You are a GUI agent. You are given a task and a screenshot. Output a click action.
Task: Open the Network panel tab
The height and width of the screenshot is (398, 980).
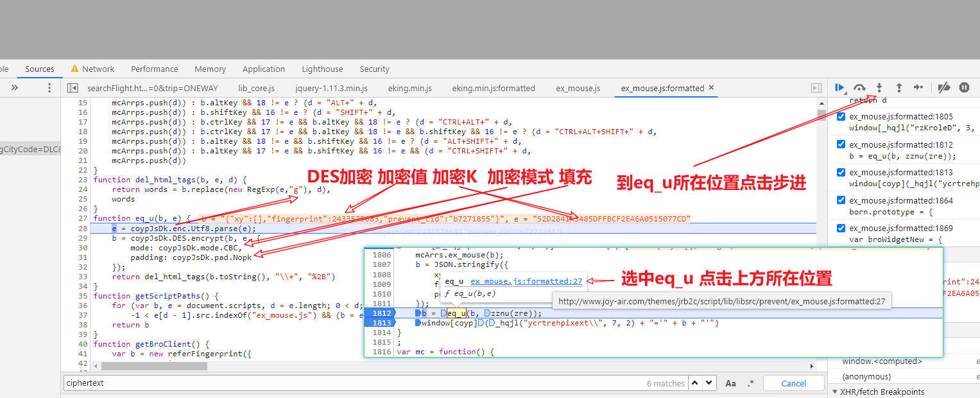98,69
